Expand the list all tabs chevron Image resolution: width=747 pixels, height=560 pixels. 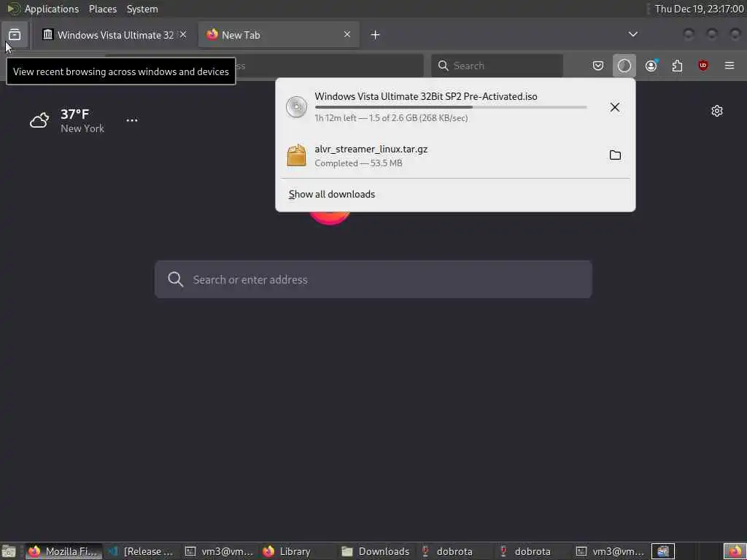pos(633,34)
